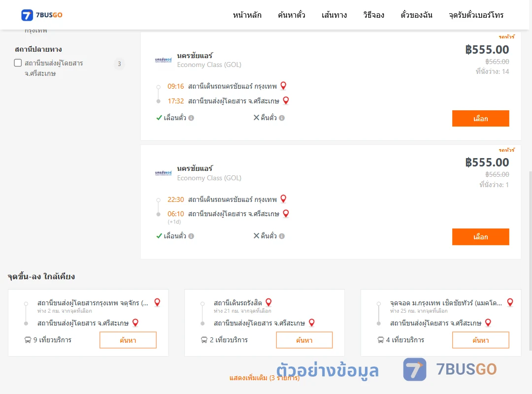This screenshot has width=532, height=394.
Task: Open the วิธีจอง menu item
Action: click(373, 15)
